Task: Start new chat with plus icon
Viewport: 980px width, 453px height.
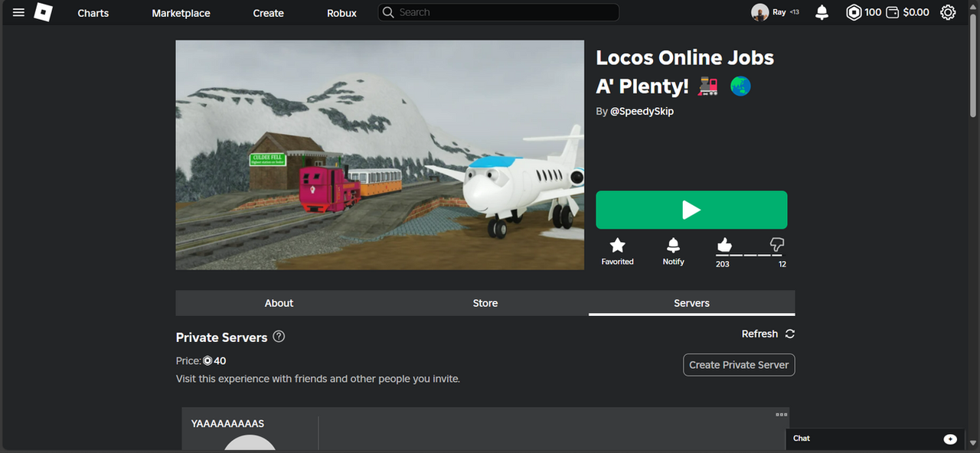Action: click(x=950, y=439)
